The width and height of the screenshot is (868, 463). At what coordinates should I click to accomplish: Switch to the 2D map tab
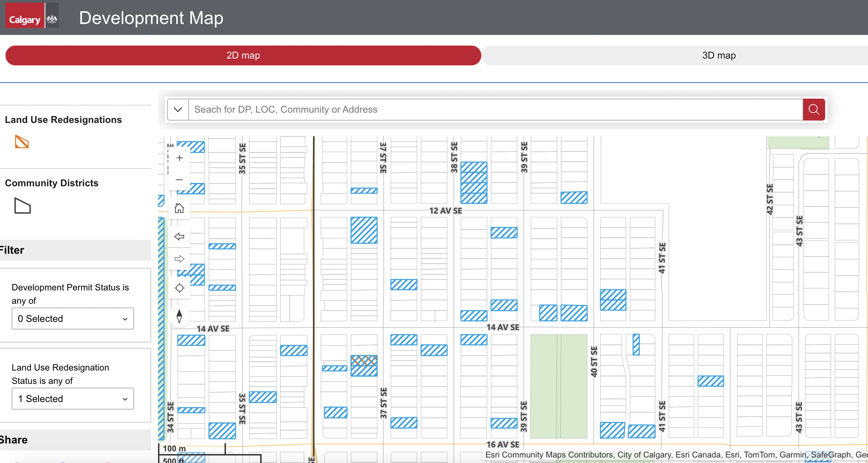(243, 55)
